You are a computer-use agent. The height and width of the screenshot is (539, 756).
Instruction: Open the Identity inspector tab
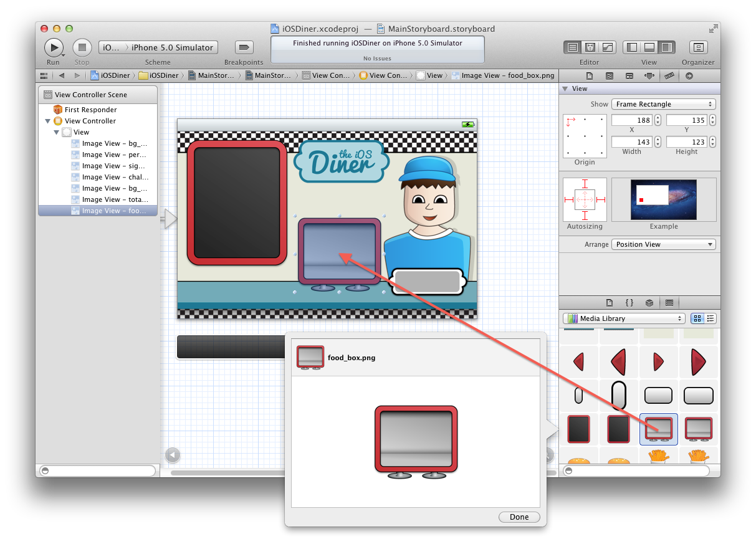click(x=629, y=76)
